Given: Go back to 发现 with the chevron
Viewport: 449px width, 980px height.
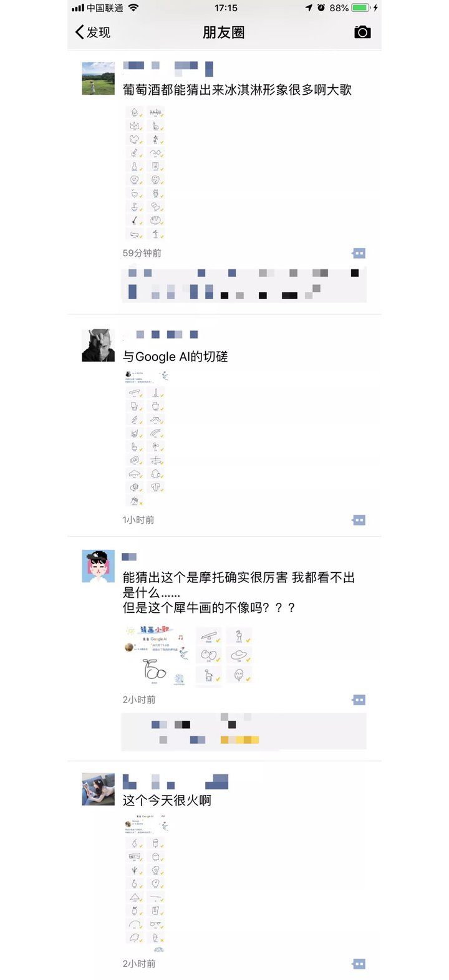Looking at the screenshot, I should 79,32.
